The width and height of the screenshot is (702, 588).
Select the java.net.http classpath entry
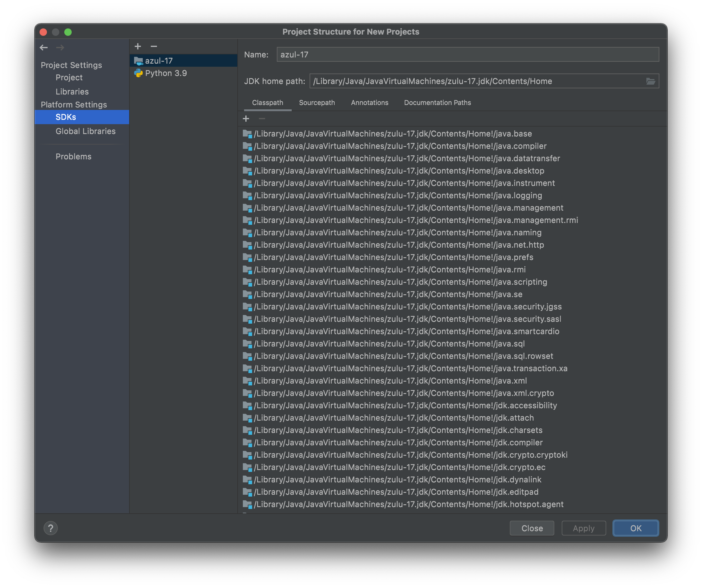[x=452, y=245]
